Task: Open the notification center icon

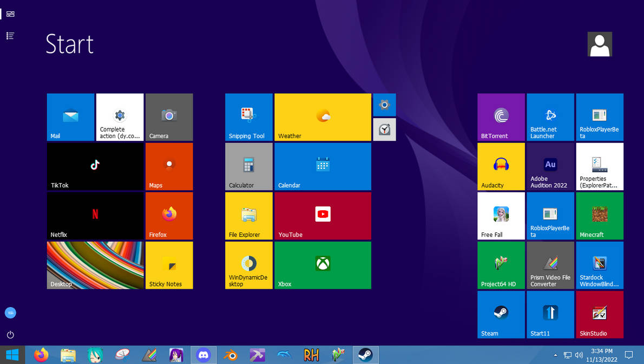Action: (629, 355)
